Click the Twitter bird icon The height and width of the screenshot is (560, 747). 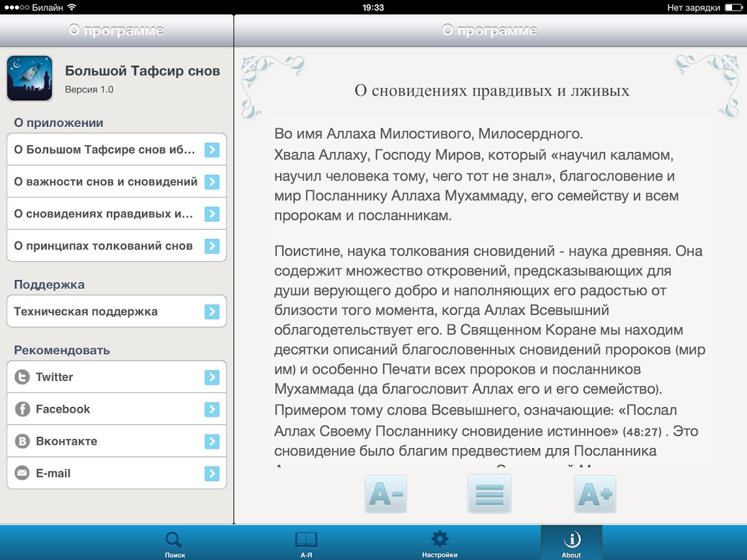tap(22, 377)
